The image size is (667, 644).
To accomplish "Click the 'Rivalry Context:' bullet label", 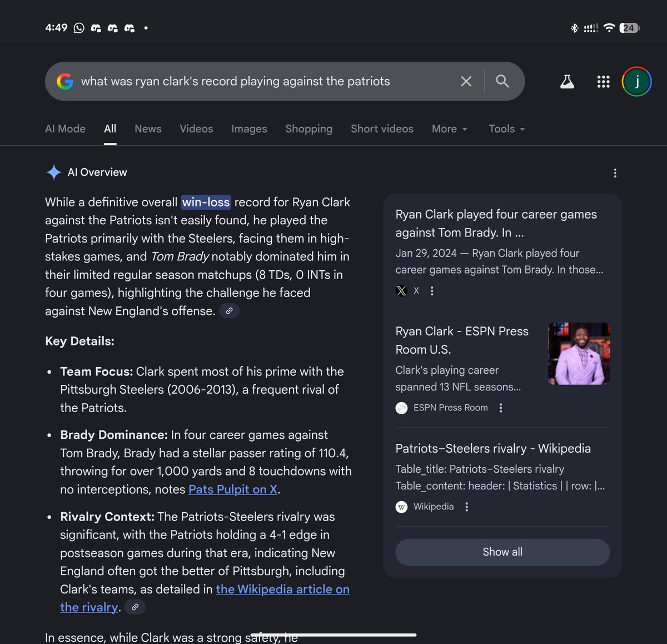I will pyautogui.click(x=107, y=516).
